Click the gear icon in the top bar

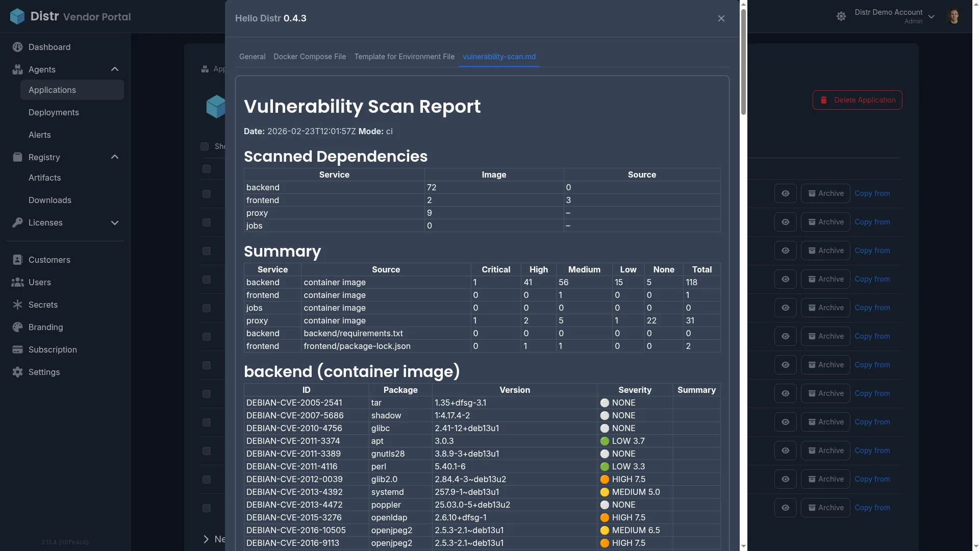tap(841, 16)
